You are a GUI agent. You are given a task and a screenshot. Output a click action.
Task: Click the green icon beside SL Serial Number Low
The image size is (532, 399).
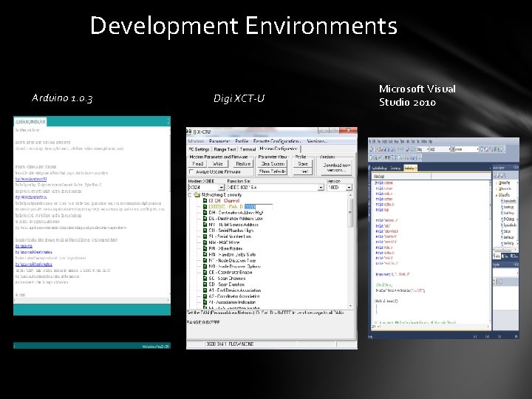coord(205,236)
